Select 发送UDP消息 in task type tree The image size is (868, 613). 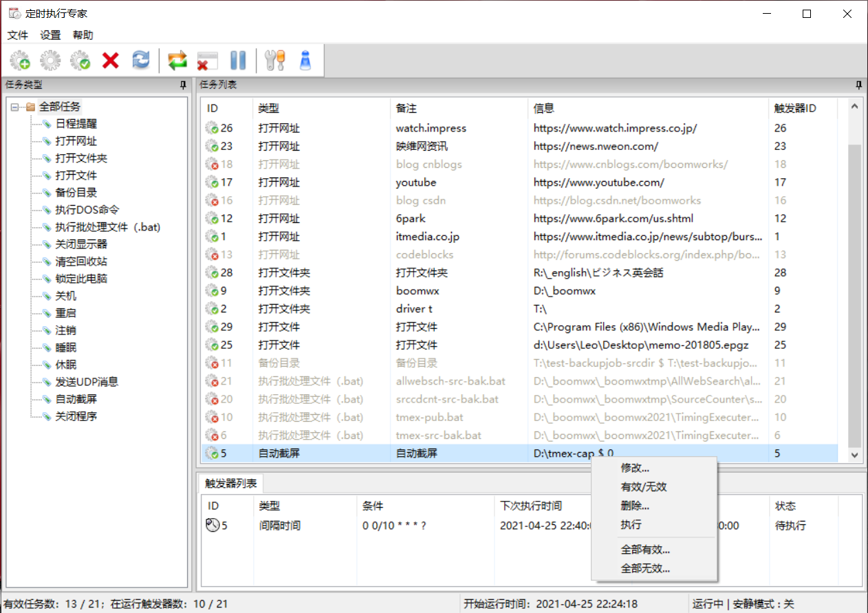87,382
